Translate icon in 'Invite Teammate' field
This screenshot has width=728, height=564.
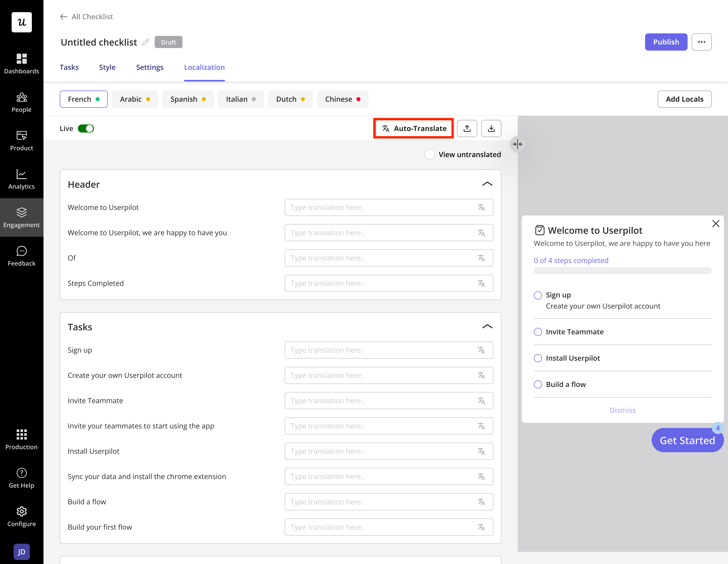pos(481,401)
